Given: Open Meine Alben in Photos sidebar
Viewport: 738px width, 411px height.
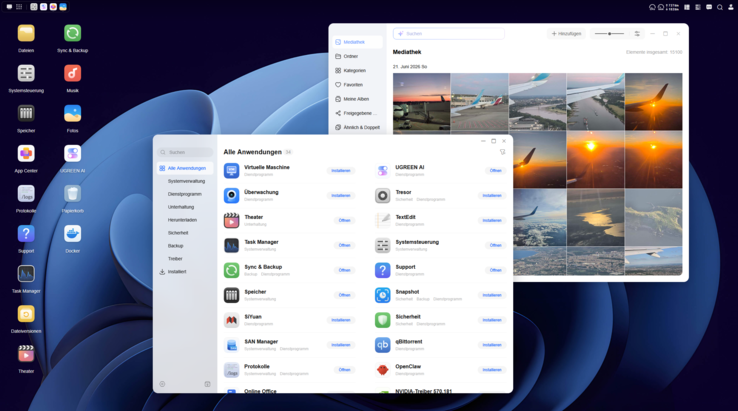Looking at the screenshot, I should tap(357, 99).
